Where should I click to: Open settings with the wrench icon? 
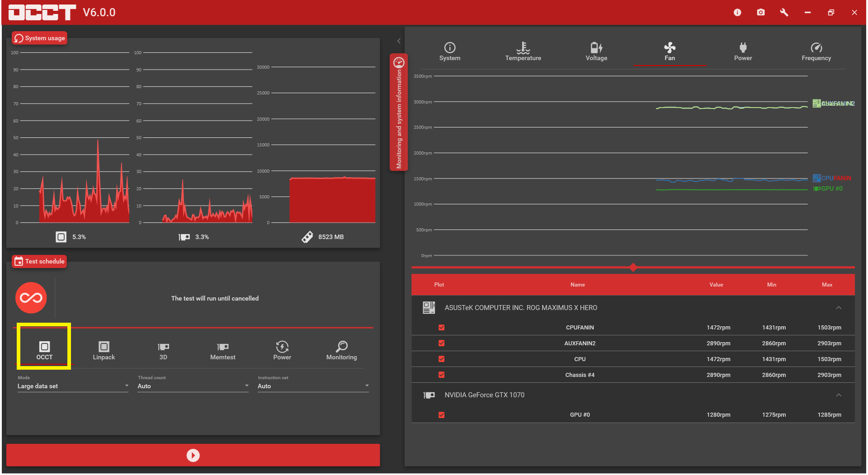784,13
